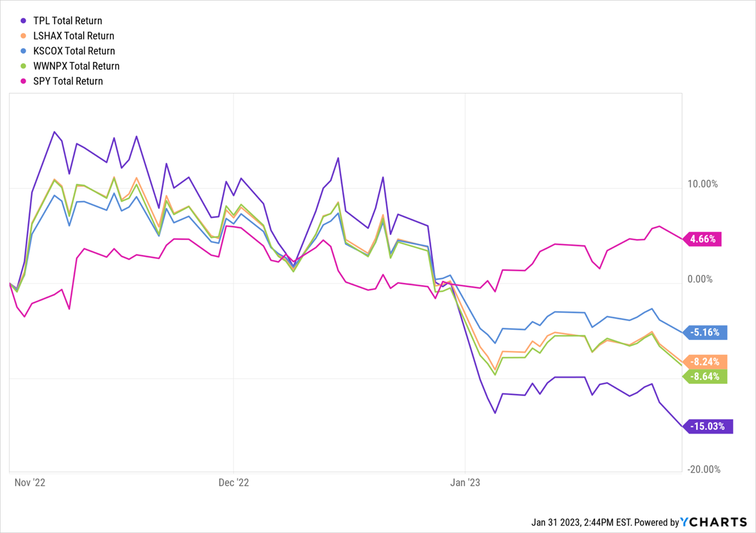Click the Nov '22 axis label

(x=30, y=483)
